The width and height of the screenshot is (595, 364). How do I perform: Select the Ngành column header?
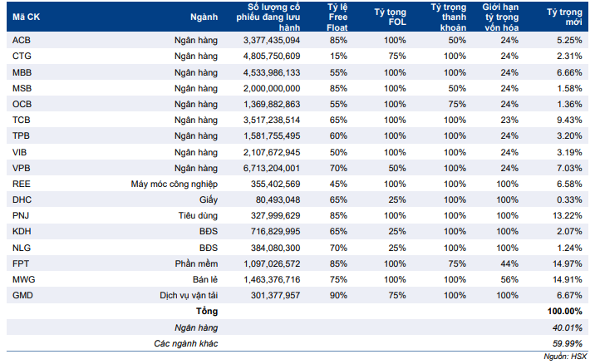[x=204, y=17]
